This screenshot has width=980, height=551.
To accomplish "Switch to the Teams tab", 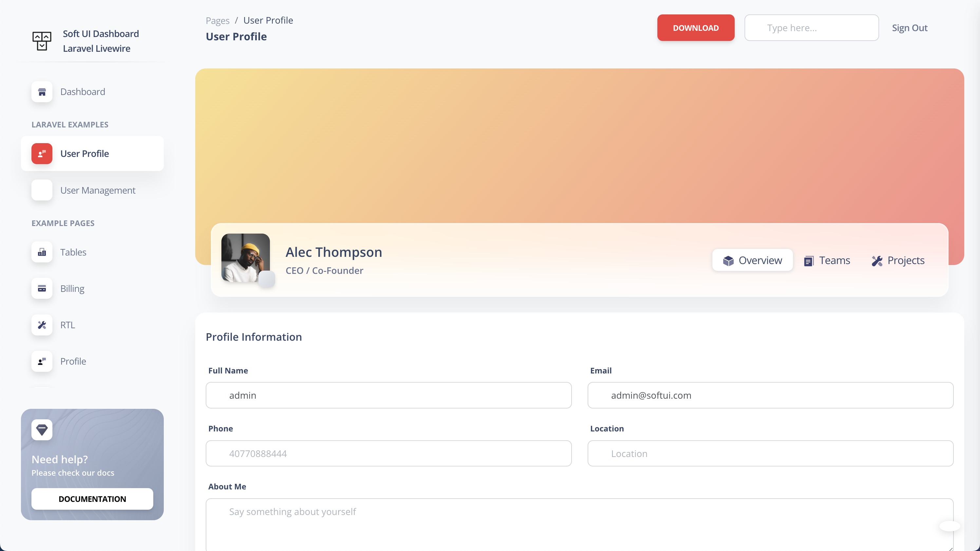I will click(x=827, y=261).
